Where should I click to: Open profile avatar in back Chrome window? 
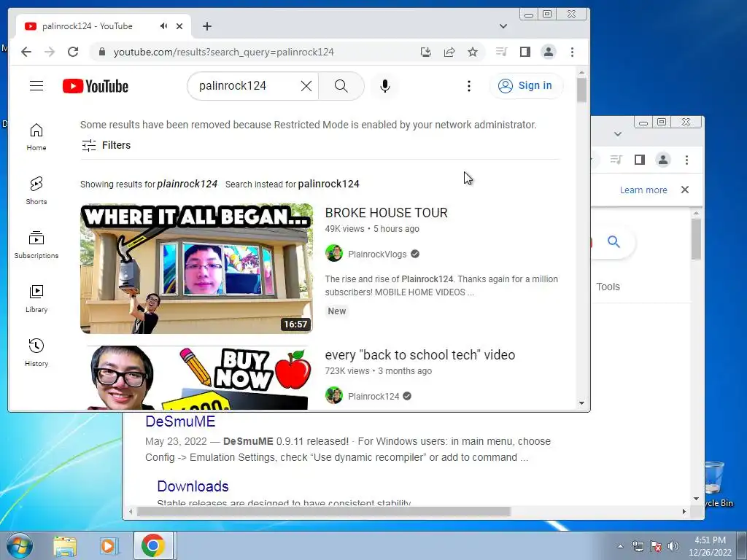coord(662,160)
